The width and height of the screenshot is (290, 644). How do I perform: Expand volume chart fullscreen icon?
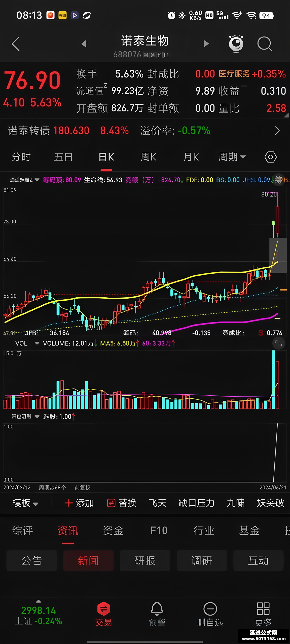coord(278,343)
